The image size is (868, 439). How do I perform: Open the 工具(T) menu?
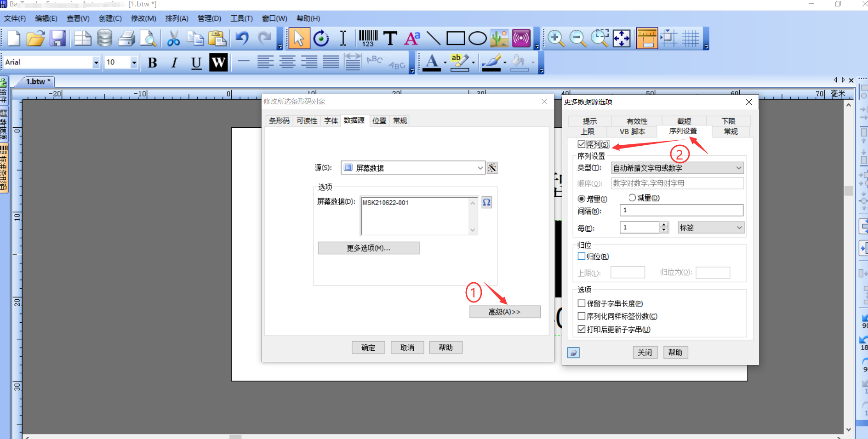[x=241, y=18]
